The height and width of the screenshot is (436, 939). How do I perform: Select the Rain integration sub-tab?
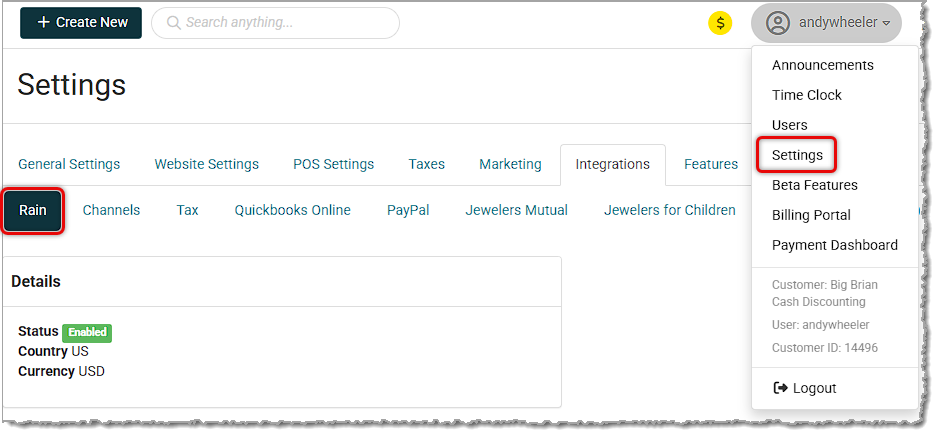[33, 210]
